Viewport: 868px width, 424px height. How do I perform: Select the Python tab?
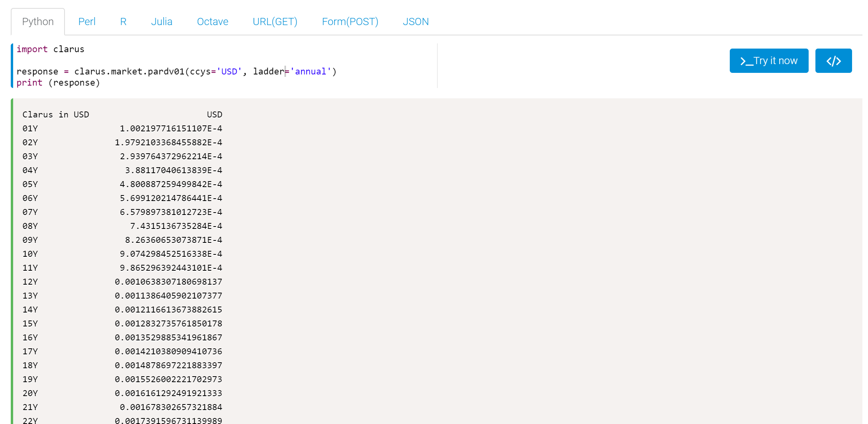(x=38, y=21)
